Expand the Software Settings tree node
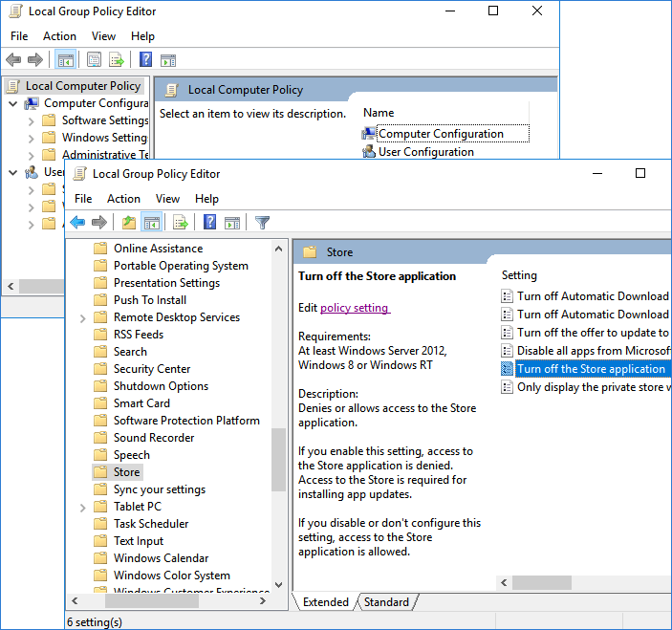The height and width of the screenshot is (630, 672). (x=31, y=120)
